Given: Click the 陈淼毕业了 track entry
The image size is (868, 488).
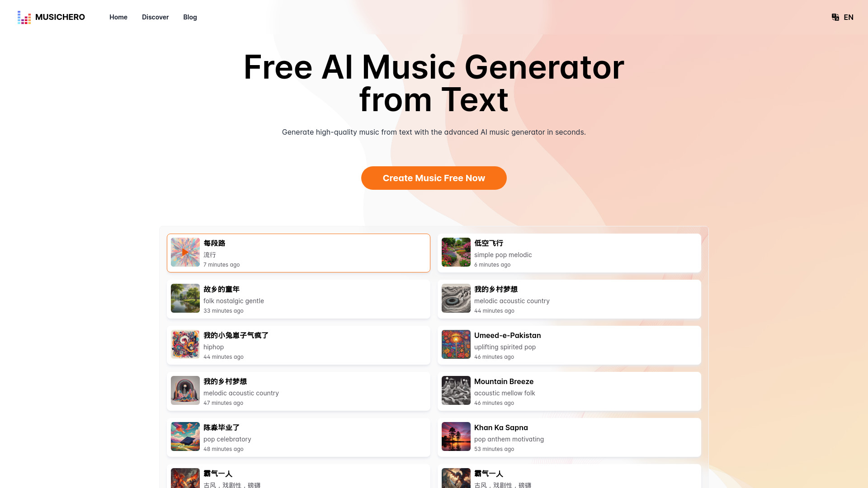Looking at the screenshot, I should point(298,437).
